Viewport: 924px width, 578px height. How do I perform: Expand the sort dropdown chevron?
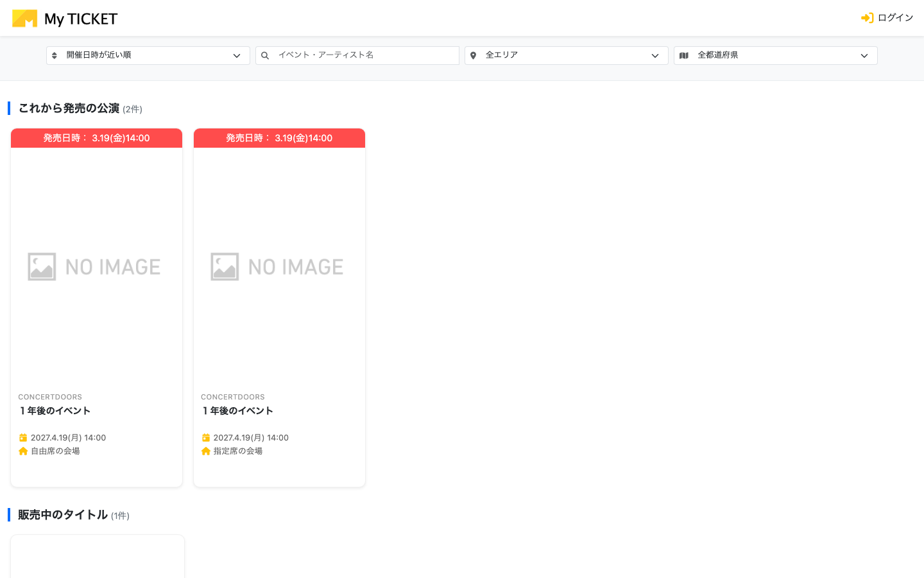(x=237, y=56)
